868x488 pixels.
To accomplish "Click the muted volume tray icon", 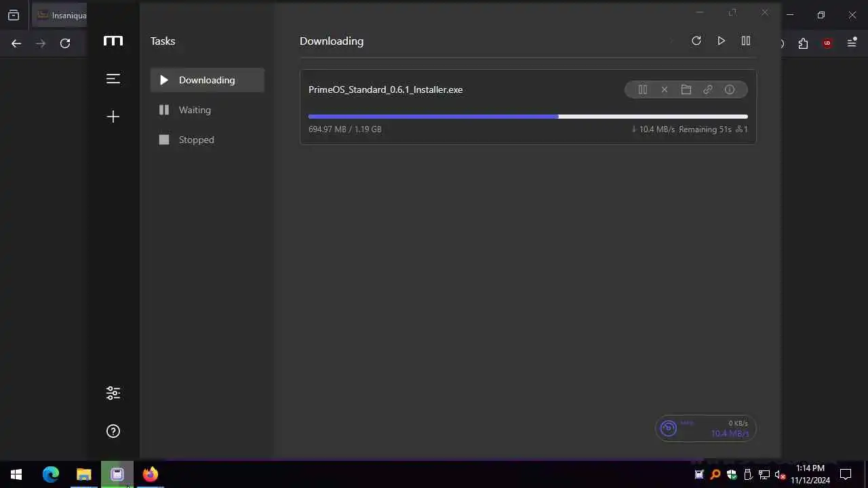I will tap(781, 474).
